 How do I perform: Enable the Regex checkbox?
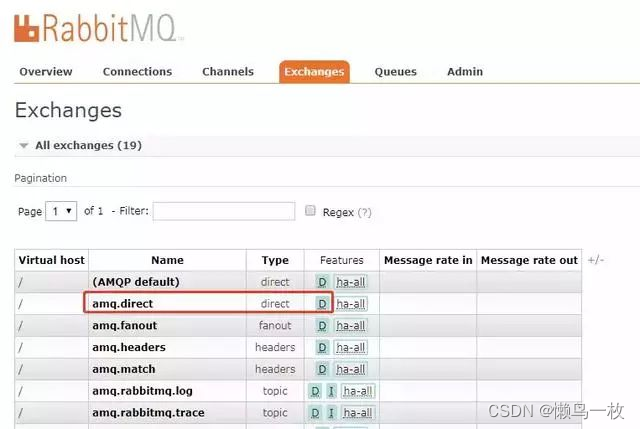[x=310, y=211]
